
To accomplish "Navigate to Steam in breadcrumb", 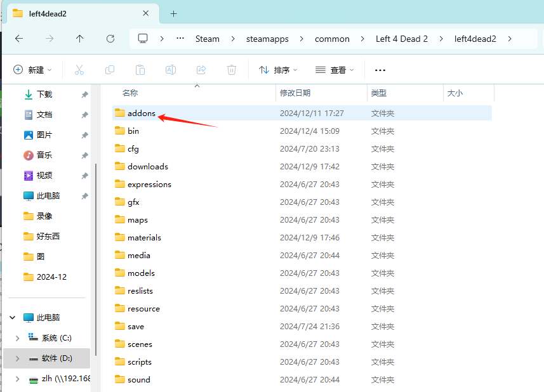I will 207,39.
